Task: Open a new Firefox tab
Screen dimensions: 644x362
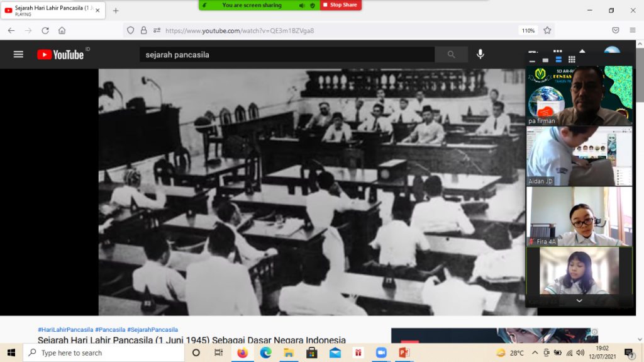Action: point(116,11)
